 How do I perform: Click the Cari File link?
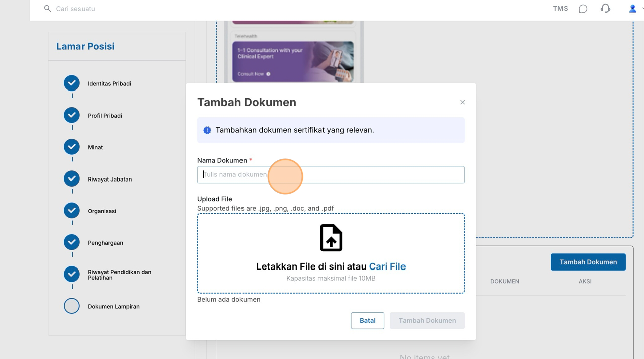[x=387, y=266]
